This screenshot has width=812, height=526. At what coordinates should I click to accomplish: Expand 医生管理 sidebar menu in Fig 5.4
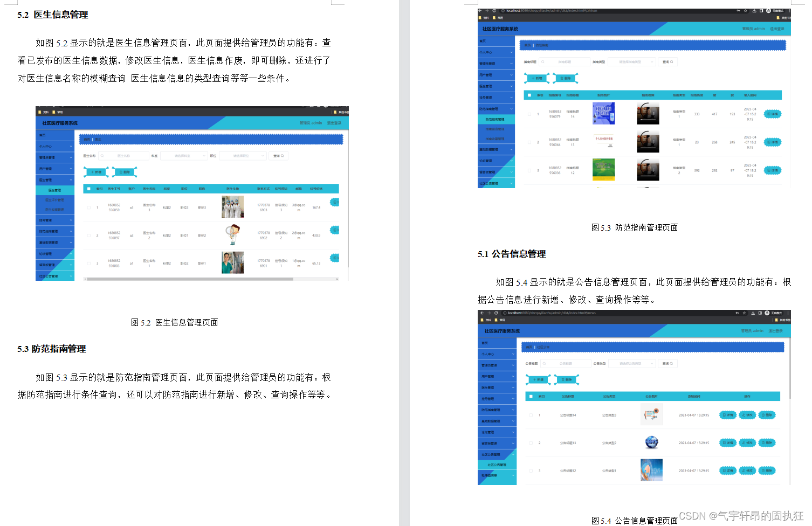[497, 387]
